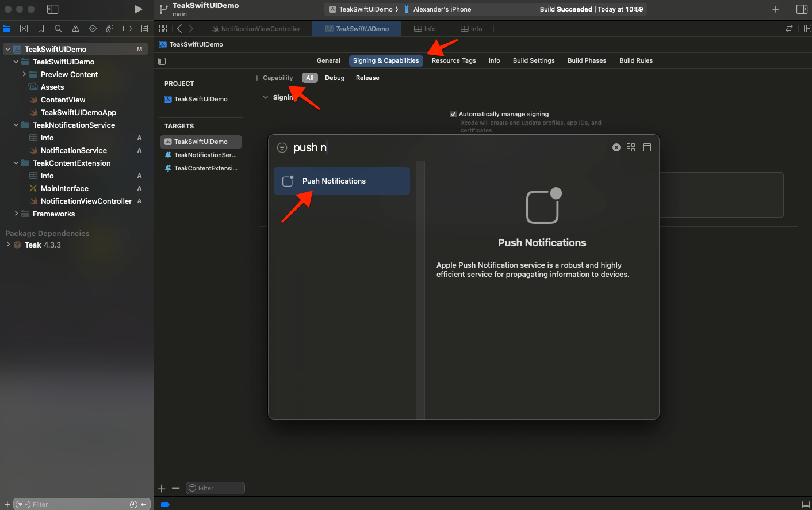The image size is (812, 510).
Task: Expand the Preview Content folder
Action: (24, 74)
